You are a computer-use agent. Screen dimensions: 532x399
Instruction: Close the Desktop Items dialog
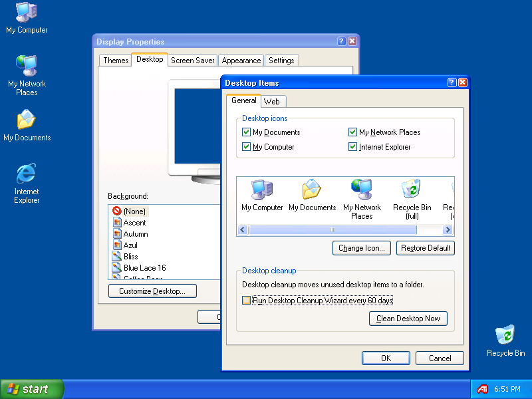[462, 82]
